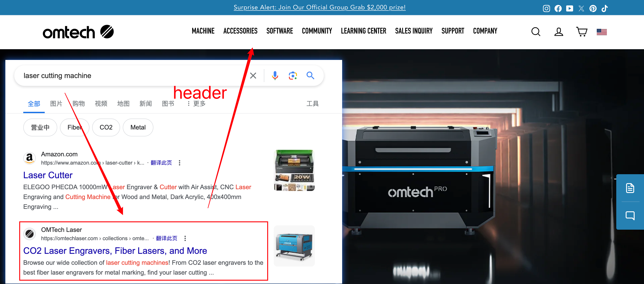The height and width of the screenshot is (284, 644).
Task: Click OMTech blue laser machine thumbnail
Action: (x=294, y=246)
